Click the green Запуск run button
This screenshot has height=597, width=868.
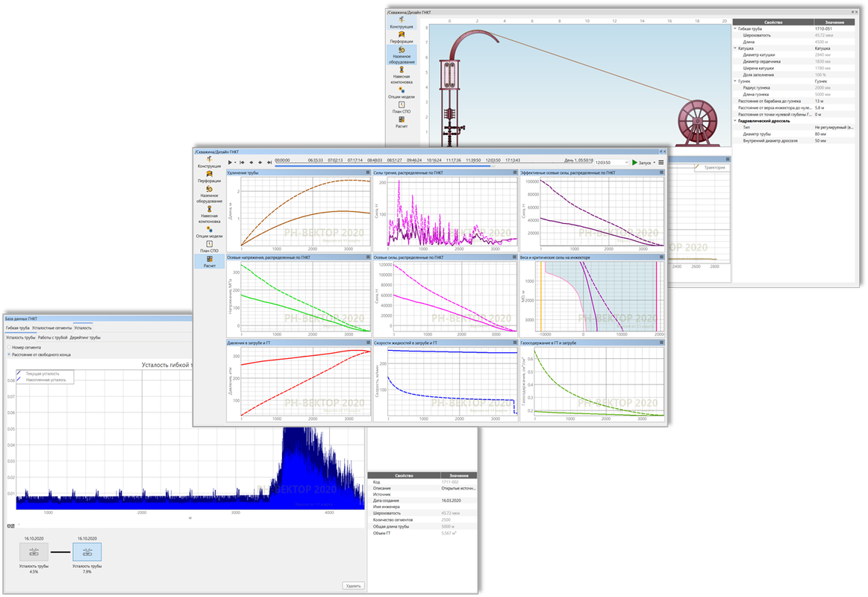click(x=642, y=163)
